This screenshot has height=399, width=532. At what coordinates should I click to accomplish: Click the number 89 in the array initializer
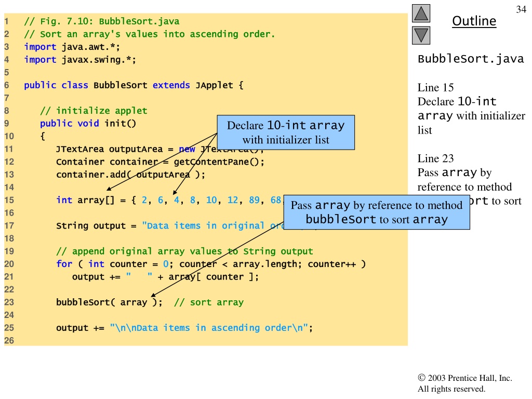(x=254, y=200)
